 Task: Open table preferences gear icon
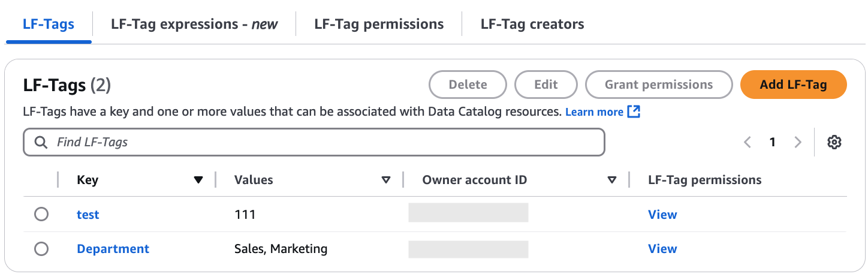(x=834, y=142)
